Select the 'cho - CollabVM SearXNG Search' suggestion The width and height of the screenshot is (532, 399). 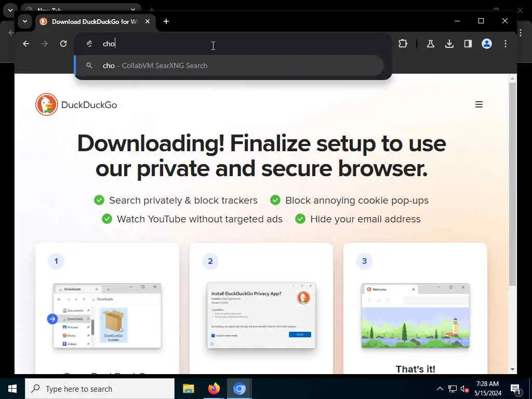pos(229,65)
